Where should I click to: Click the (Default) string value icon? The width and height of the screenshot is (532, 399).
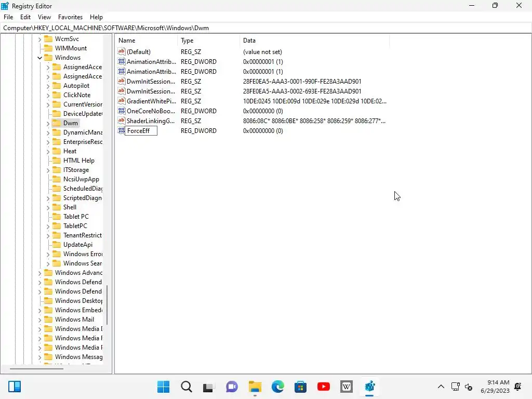pos(122,51)
